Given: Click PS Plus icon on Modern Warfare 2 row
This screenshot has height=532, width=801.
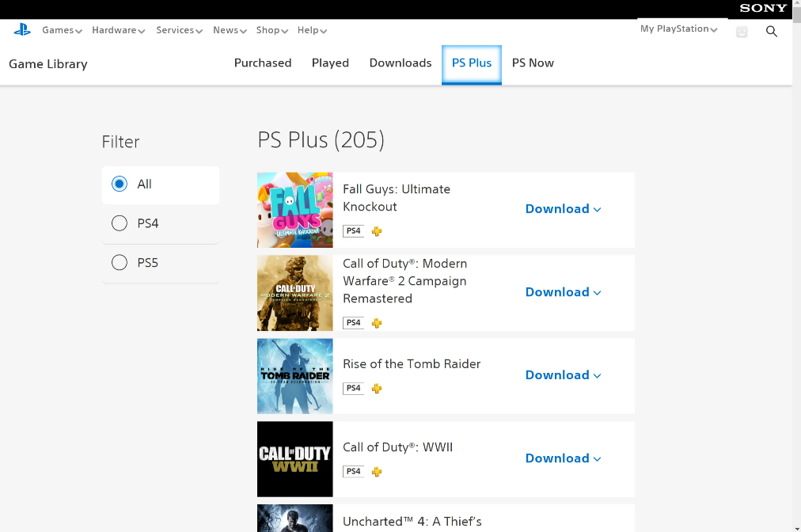Looking at the screenshot, I should pos(377,323).
